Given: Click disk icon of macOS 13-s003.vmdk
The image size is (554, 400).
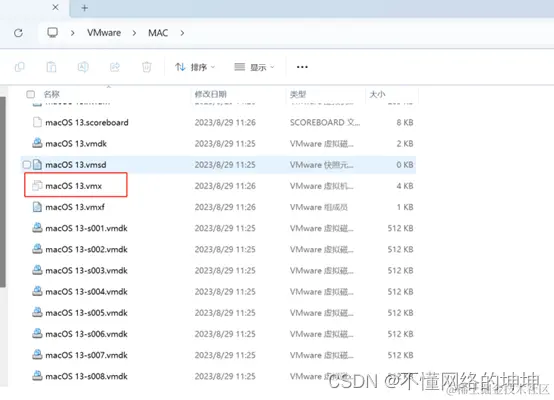Looking at the screenshot, I should pos(37,270).
